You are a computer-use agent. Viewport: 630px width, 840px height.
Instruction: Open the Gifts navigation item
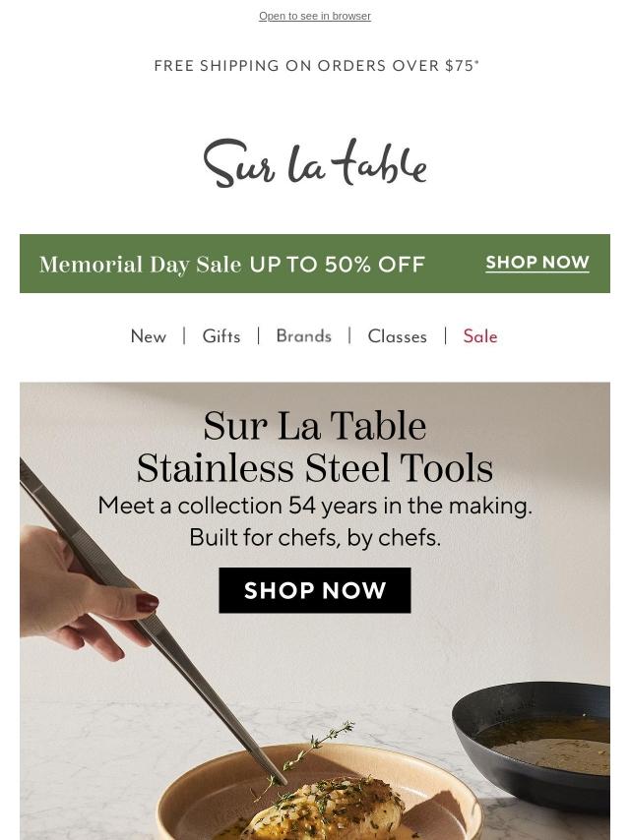[221, 336]
